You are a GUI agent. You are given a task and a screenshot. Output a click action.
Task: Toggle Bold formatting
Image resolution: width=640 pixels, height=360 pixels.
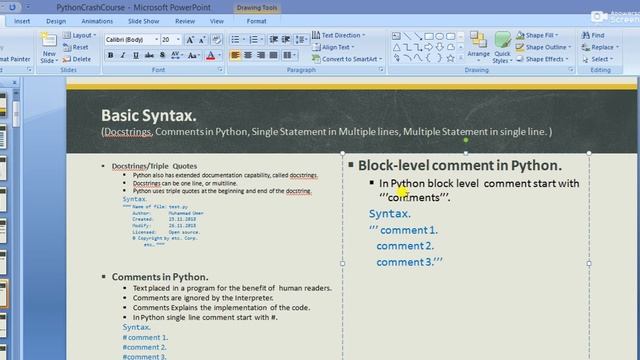(110, 56)
